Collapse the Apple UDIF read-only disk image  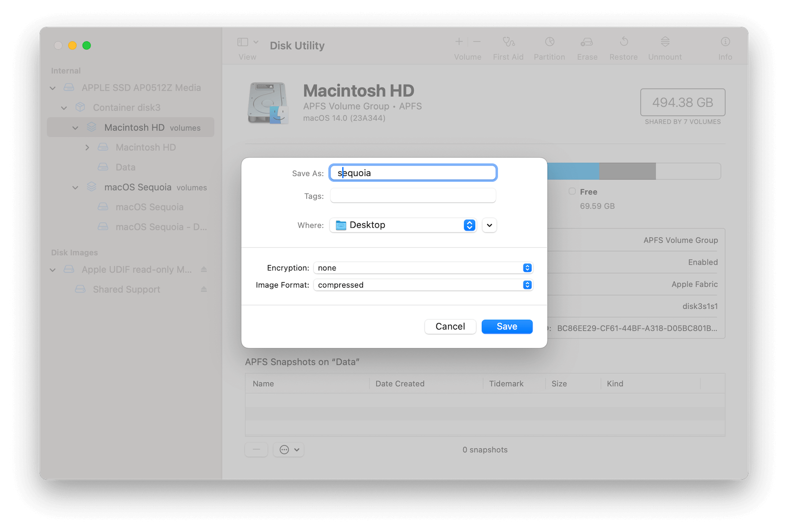click(x=53, y=270)
